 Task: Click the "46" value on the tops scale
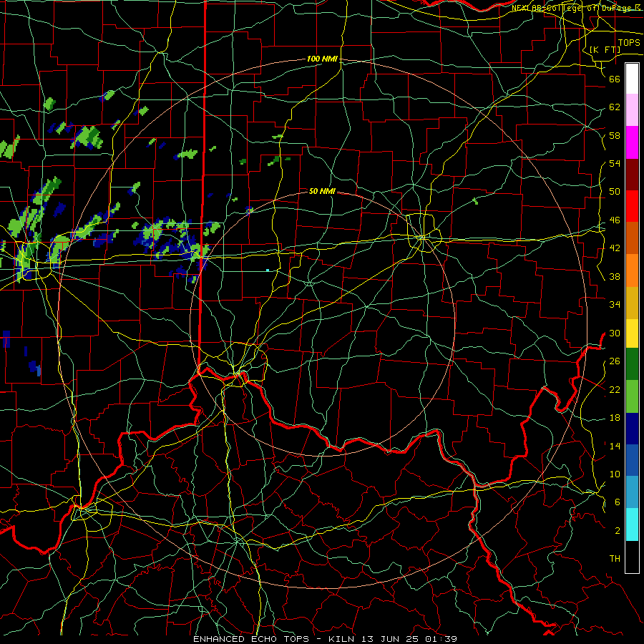tap(615, 220)
